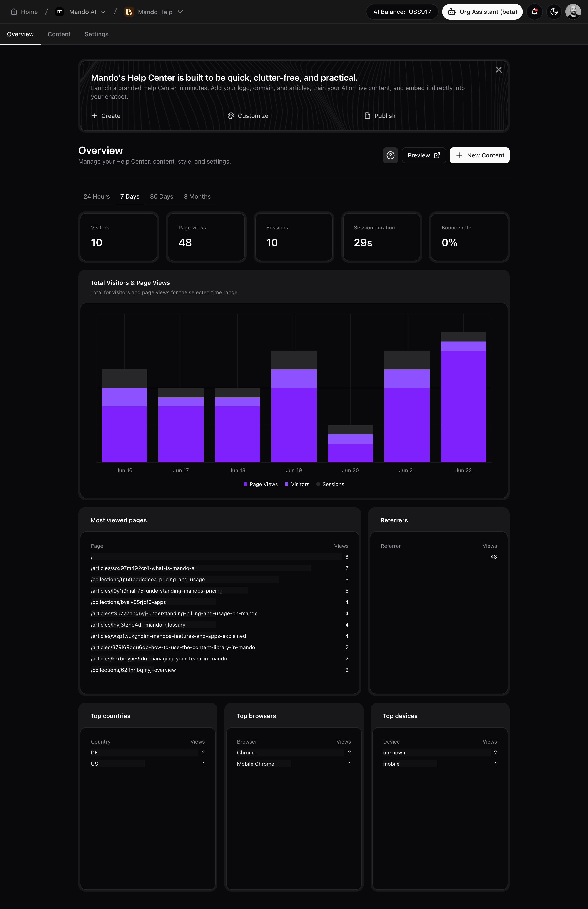Screen dimensions: 588x909
Task: Open the notifications bell
Action: point(534,12)
